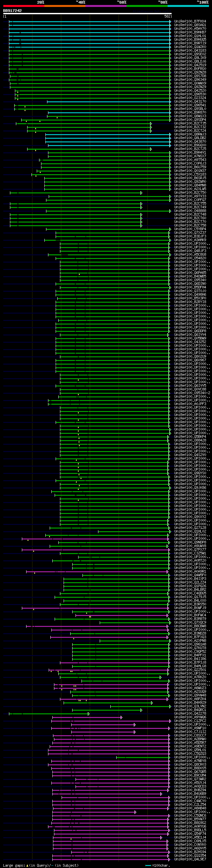This screenshot has height=868, width=212.
Task: Choose UniRef100_Q4L9E7 hit label
Action: coord(190,859)
